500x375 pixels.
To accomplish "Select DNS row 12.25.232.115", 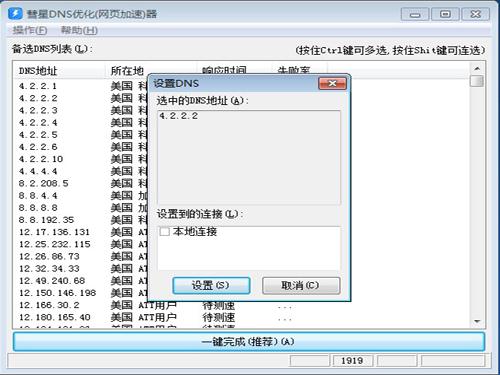I will pyautogui.click(x=55, y=244).
